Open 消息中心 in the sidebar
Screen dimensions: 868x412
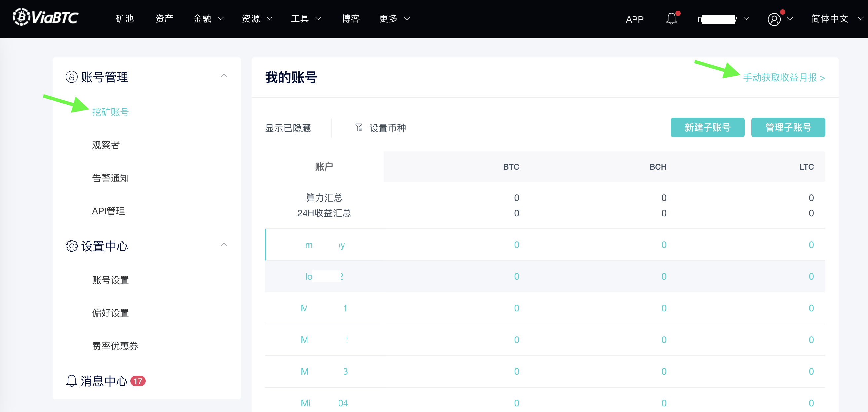pos(104,381)
